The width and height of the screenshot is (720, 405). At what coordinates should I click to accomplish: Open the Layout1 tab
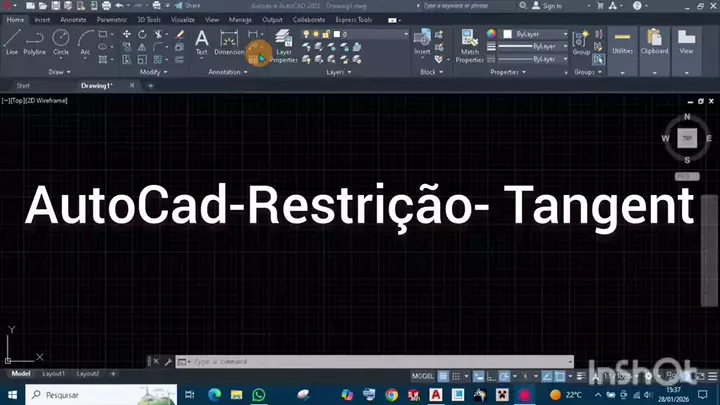click(x=52, y=373)
